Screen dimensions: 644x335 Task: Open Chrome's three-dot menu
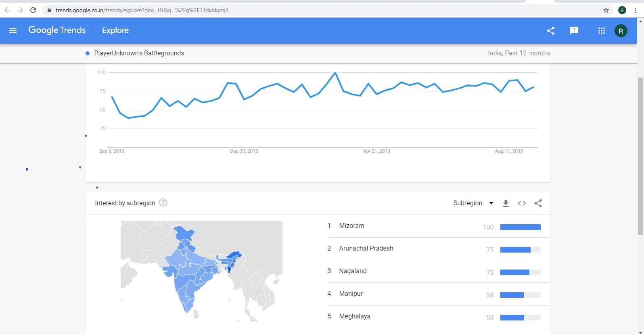coord(635,10)
